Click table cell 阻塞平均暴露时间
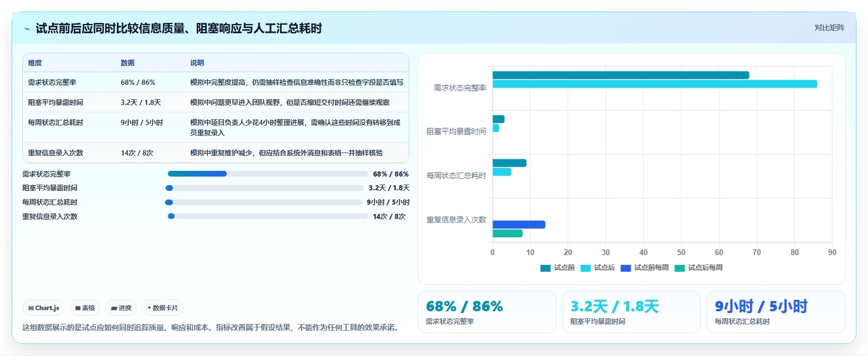868x356 pixels. (x=56, y=103)
